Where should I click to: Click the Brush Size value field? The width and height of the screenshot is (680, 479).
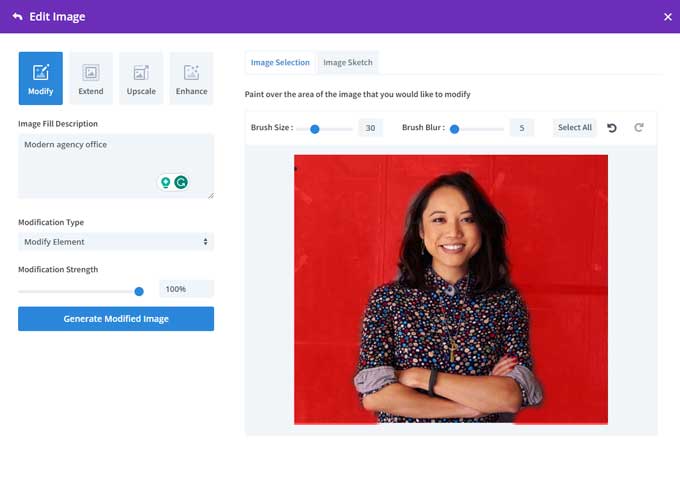pos(370,128)
